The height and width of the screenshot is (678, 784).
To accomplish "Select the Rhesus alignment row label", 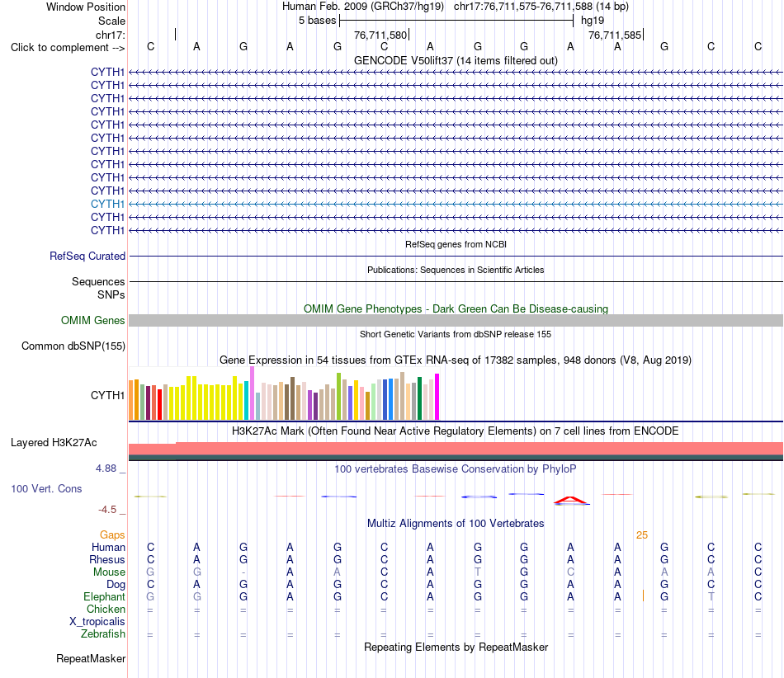I will point(107,559).
